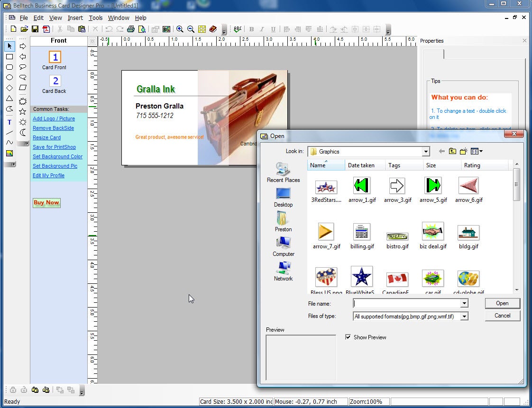
Task: Open the File menu
Action: tap(24, 18)
